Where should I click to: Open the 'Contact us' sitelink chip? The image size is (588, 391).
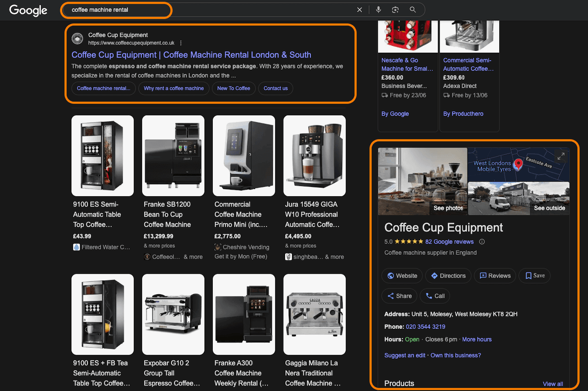275,88
